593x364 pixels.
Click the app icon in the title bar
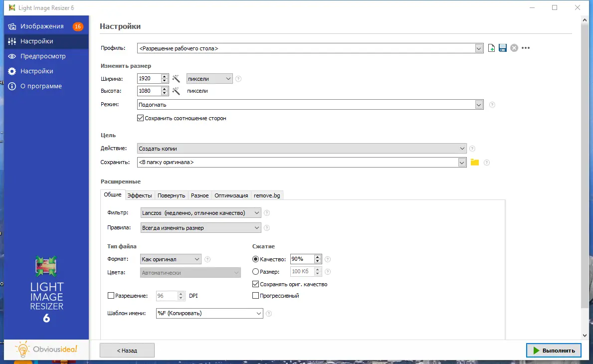[x=12, y=7]
